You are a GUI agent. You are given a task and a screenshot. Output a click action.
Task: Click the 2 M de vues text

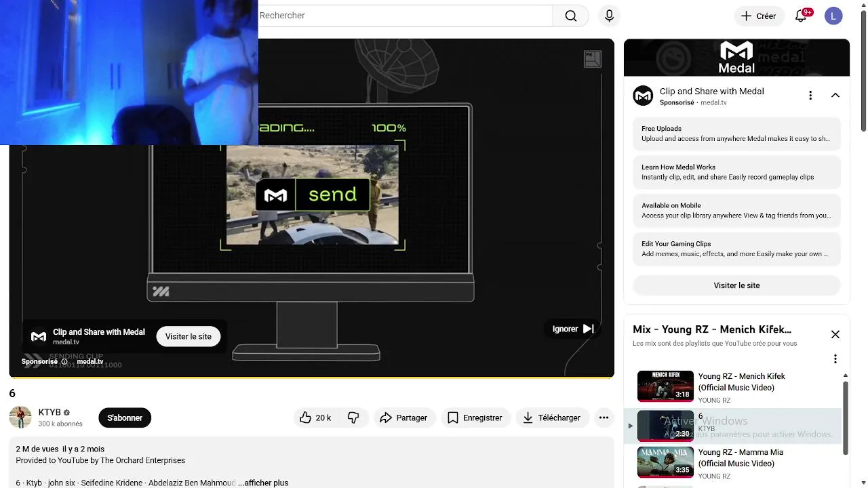(38, 449)
